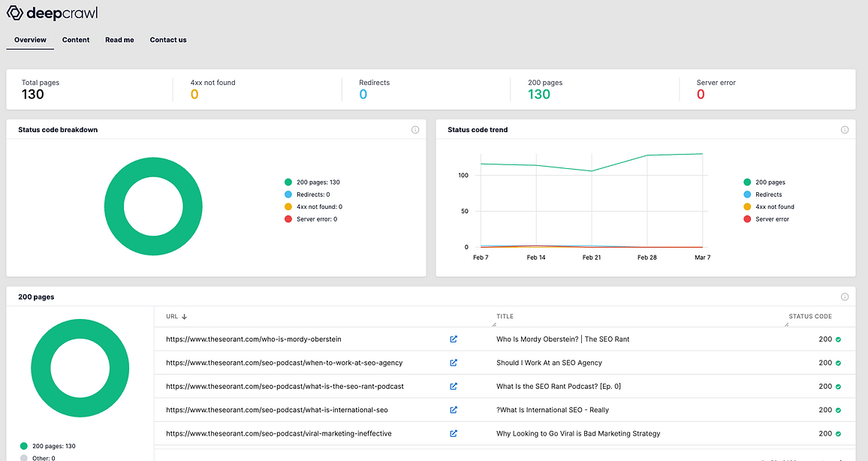
Task: Toggle Other: 0 legend under bottom donut
Action: click(x=38, y=458)
